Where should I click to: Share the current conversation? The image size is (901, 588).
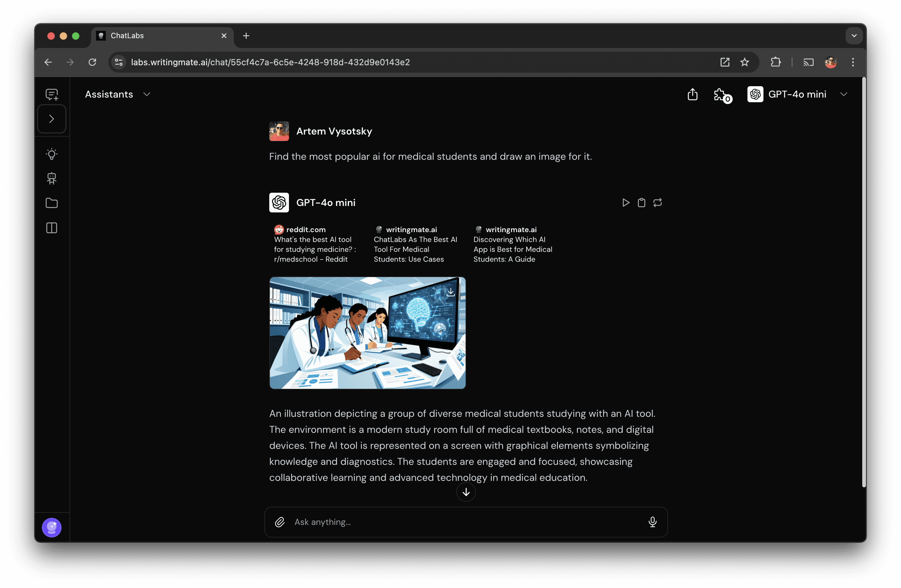(692, 94)
